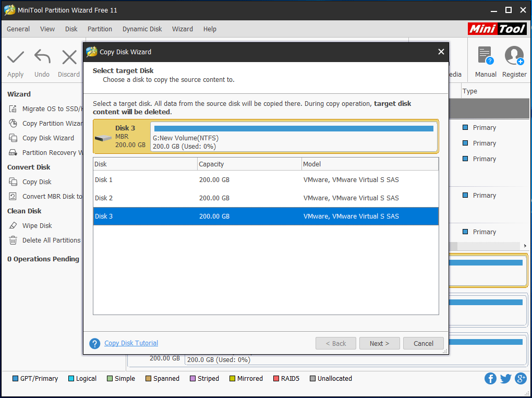Click the Cancel button
Viewport: 532px width, 398px height.
(x=423, y=343)
